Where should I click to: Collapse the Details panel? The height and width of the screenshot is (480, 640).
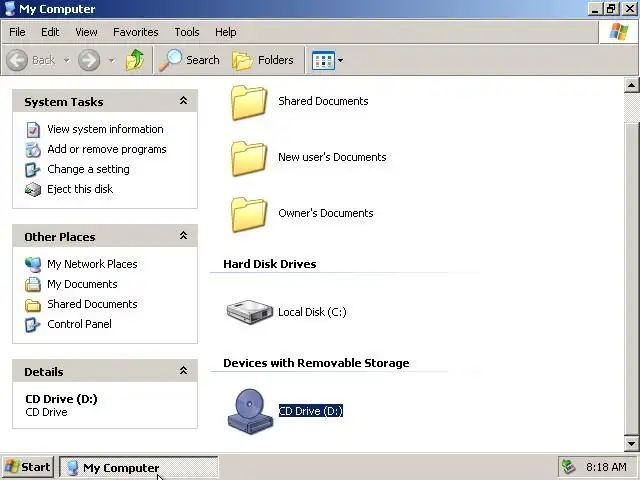(x=184, y=371)
